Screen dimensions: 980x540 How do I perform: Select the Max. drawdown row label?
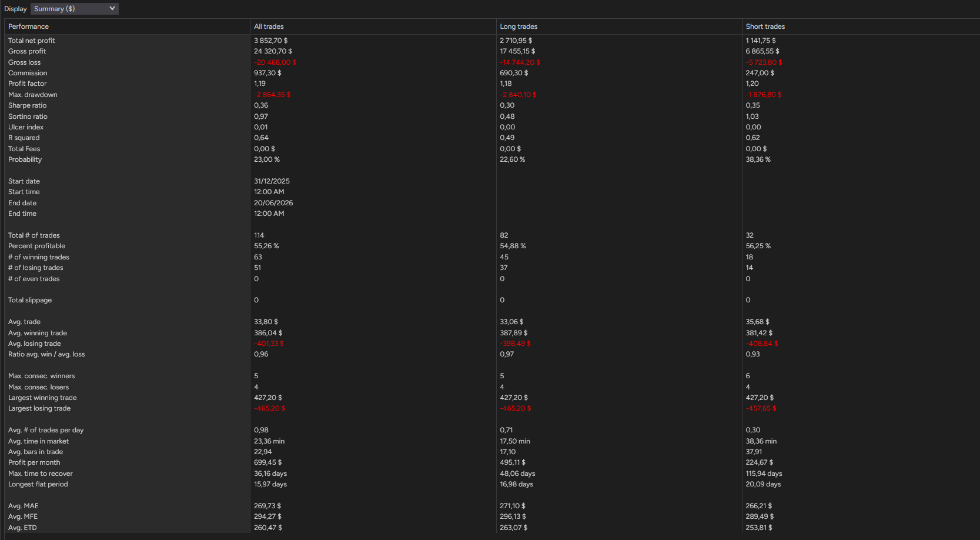33,95
